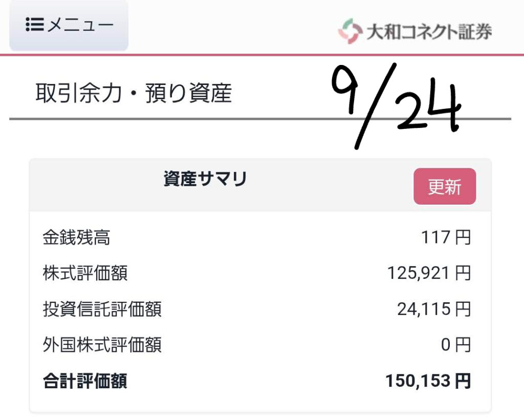Select the 外国株式評価額 row label

(102, 345)
